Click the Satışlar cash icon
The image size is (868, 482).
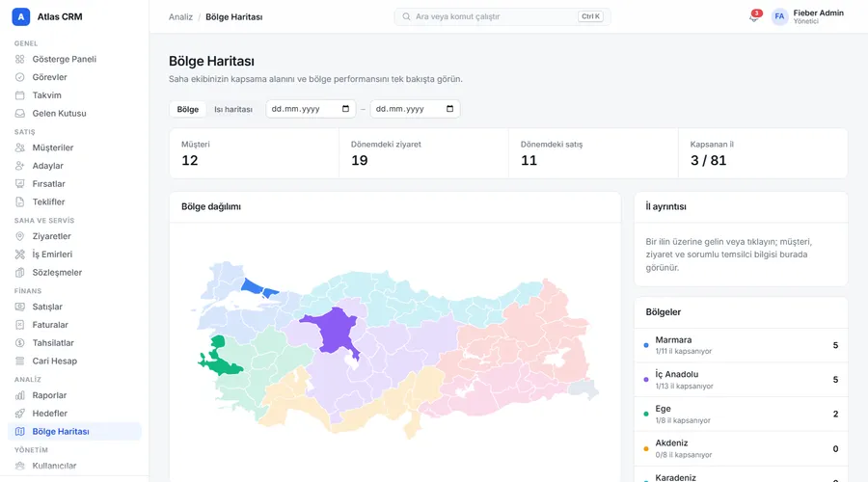(x=20, y=307)
